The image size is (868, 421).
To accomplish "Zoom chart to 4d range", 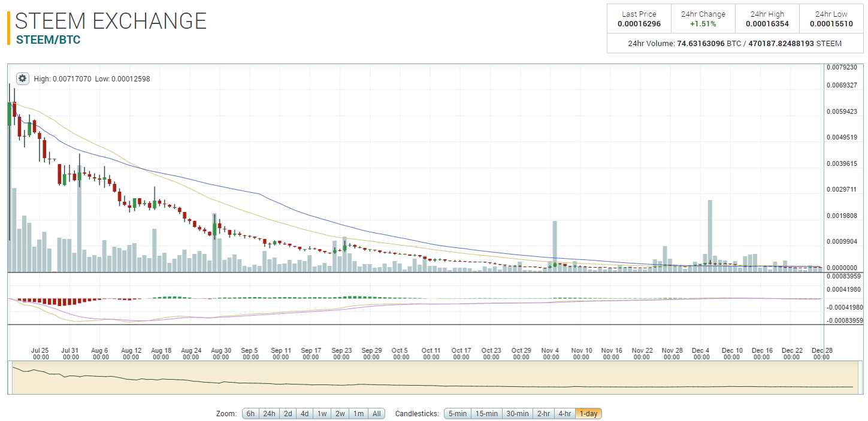I will [305, 413].
